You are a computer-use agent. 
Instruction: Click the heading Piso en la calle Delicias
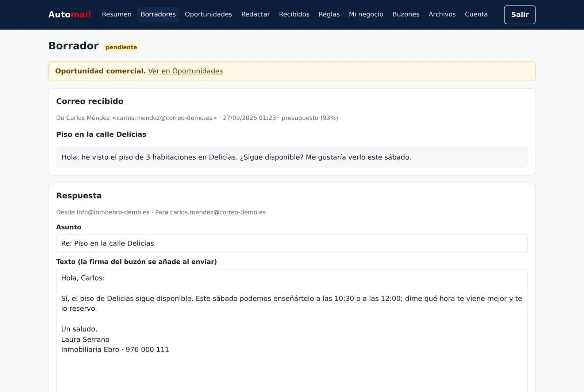coord(101,135)
